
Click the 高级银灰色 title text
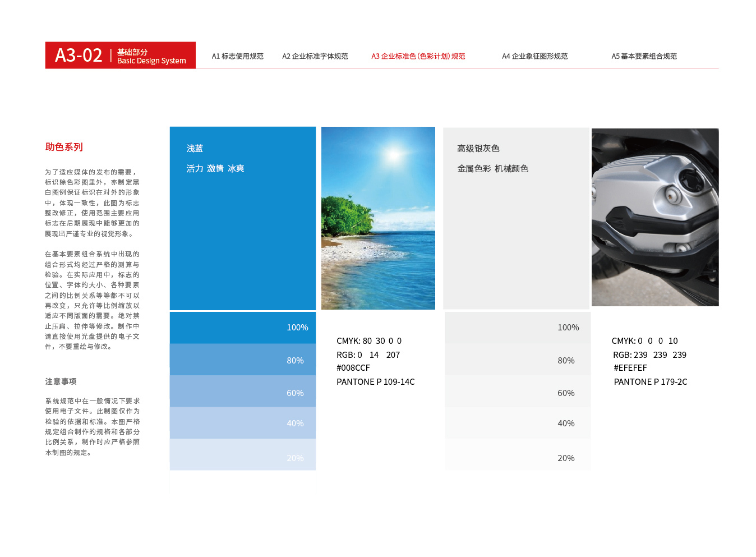[x=478, y=149]
